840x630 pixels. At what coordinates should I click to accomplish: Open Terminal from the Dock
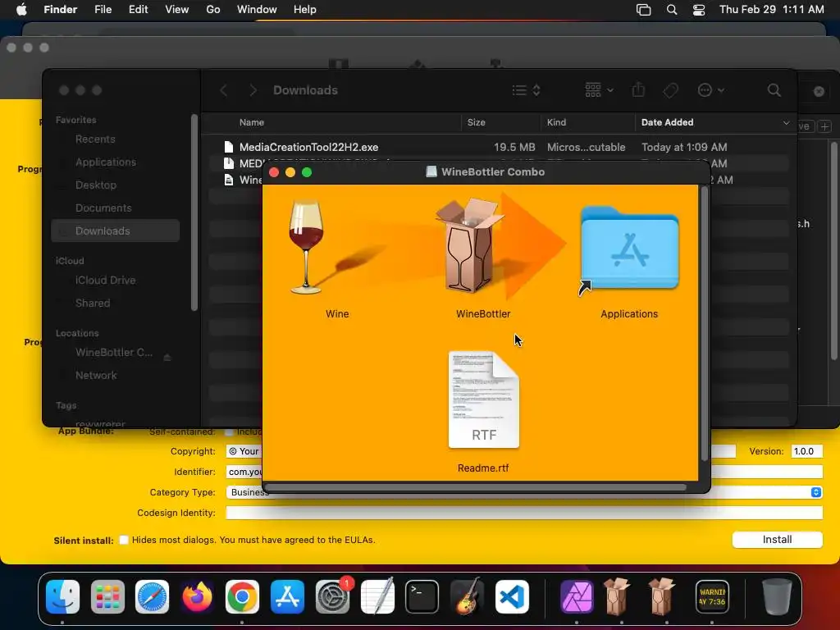(422, 597)
